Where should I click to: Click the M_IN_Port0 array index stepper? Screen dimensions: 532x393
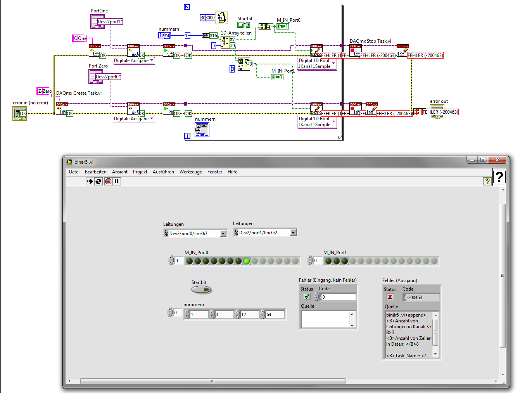click(x=171, y=260)
